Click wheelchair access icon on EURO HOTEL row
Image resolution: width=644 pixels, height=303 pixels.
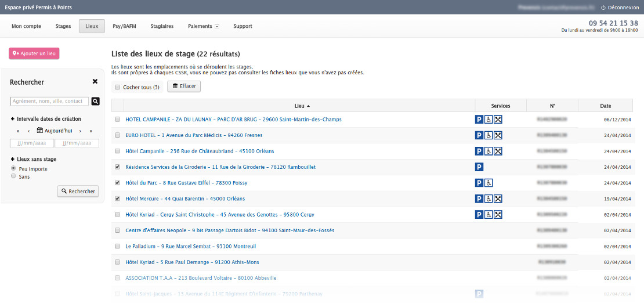coord(489,135)
